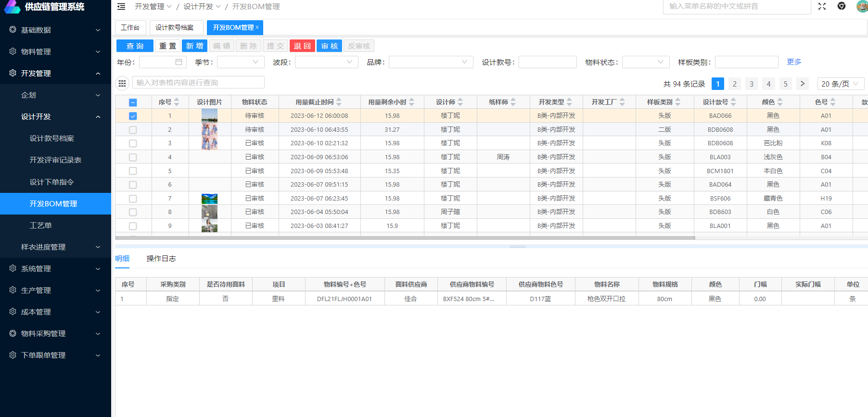868x417 pixels.
Task: Collapse the sidebar with the hamburger icon
Action: tap(121, 7)
